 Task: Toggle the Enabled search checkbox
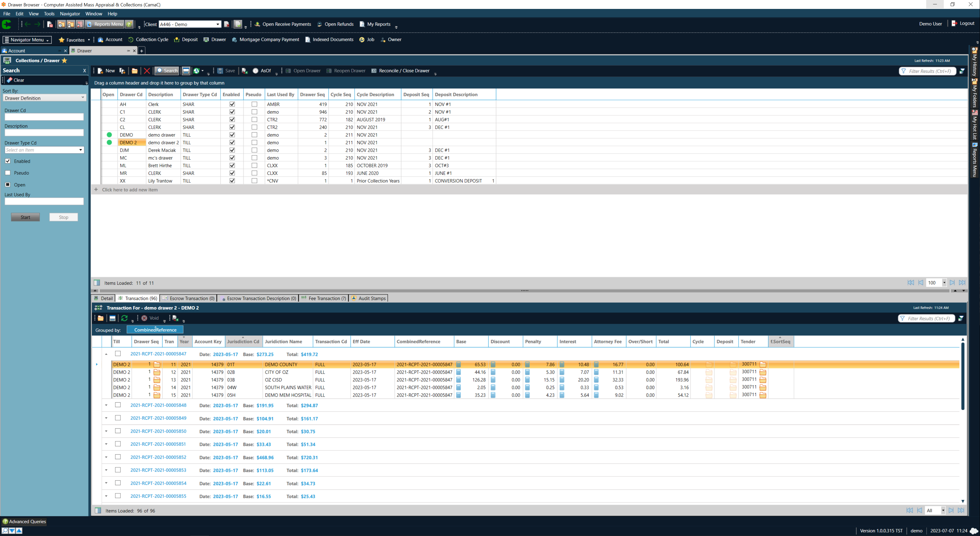(8, 161)
